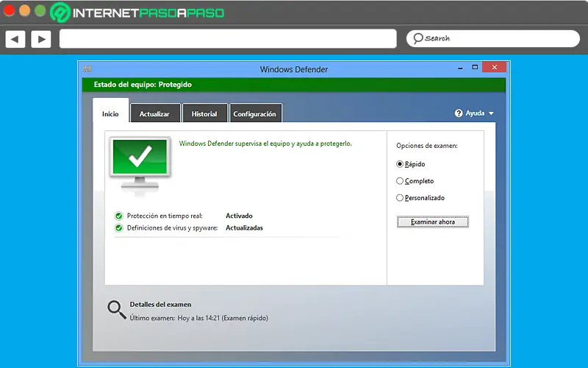Screen dimensions: 588x368
Task: Click the magnifying glass exam details icon
Action: point(117,310)
